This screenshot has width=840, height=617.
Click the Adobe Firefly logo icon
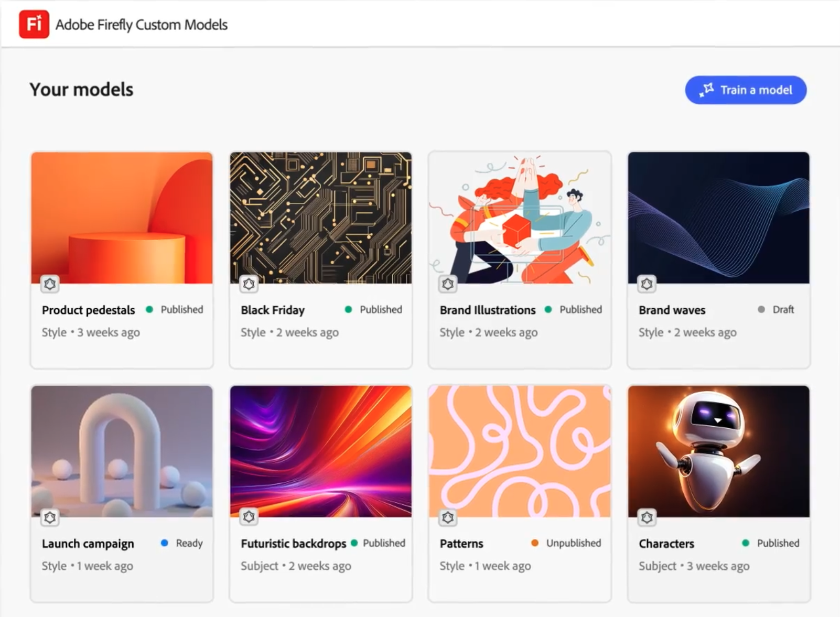point(34,24)
